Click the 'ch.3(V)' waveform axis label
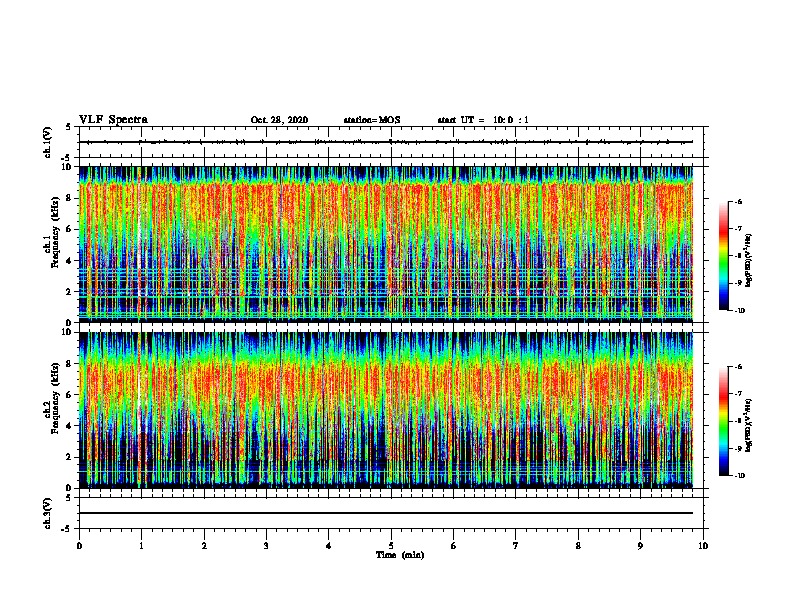Image resolution: width=792 pixels, height=612 pixels. [x=48, y=513]
